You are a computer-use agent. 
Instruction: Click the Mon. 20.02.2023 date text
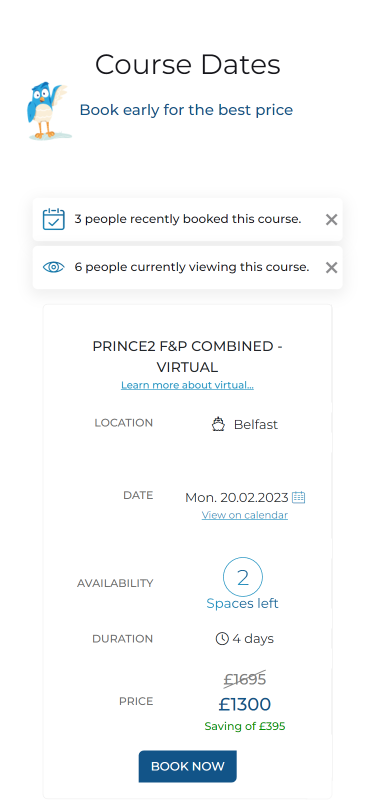(237, 498)
